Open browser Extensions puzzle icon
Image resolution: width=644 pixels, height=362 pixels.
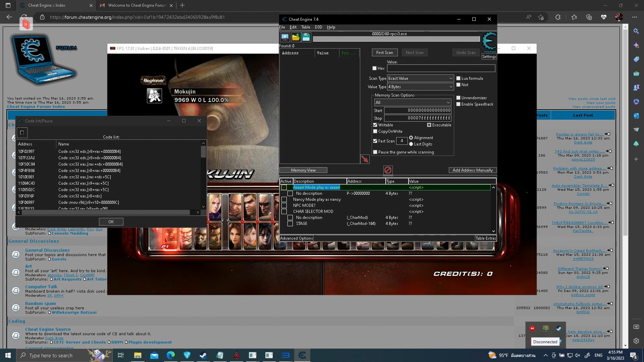558,17
